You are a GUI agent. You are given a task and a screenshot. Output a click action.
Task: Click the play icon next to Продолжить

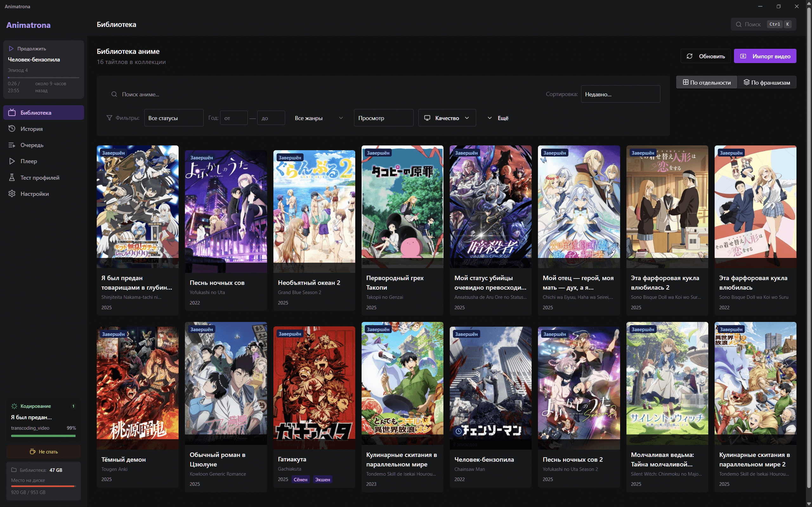[x=11, y=48]
